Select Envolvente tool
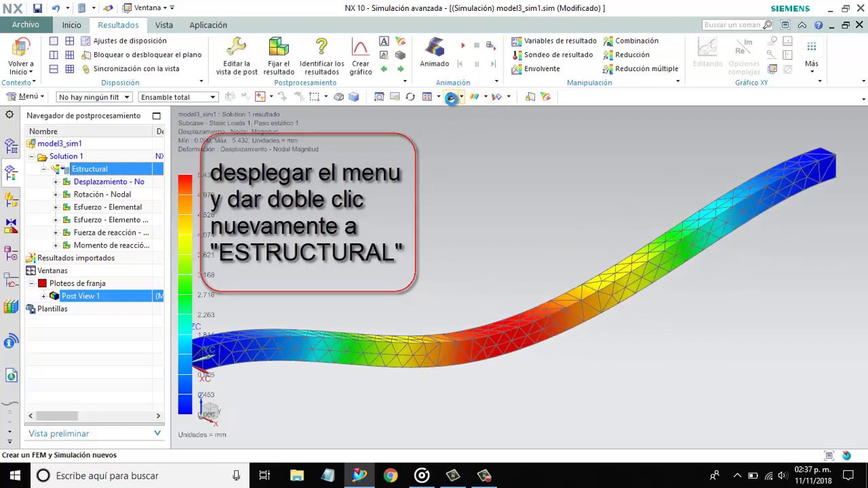The width and height of the screenshot is (868, 488). pyautogui.click(x=536, y=68)
